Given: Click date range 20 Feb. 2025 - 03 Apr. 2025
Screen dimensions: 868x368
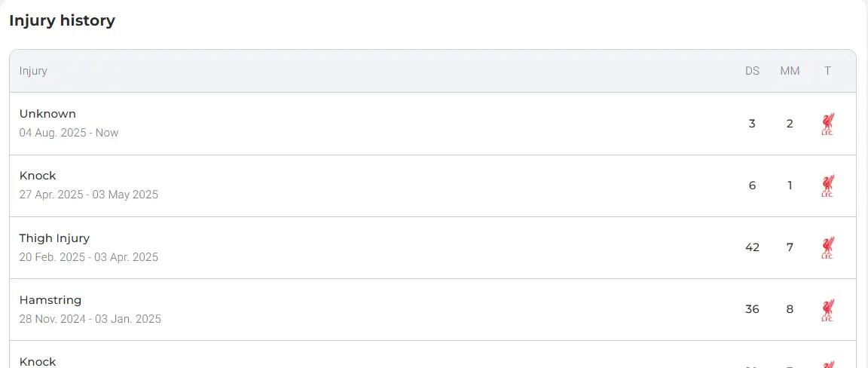Looking at the screenshot, I should pos(89,257).
